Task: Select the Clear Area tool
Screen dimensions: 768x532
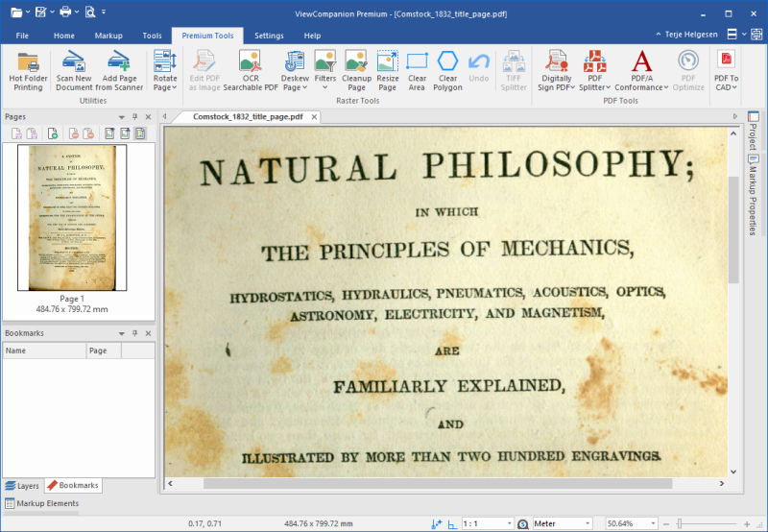Action: (x=417, y=70)
